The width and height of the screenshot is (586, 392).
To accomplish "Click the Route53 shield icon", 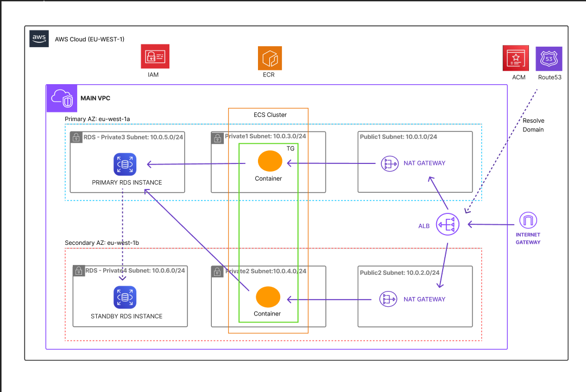I will pyautogui.click(x=549, y=59).
